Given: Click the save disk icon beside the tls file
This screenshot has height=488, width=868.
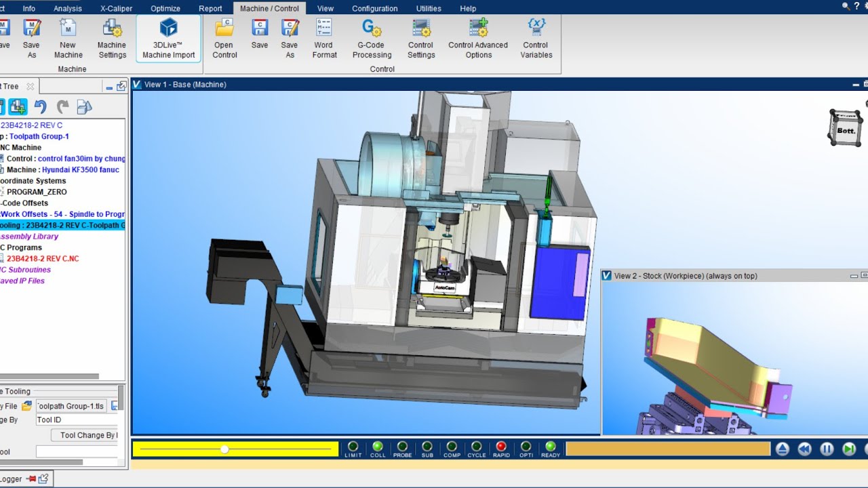Looking at the screenshot, I should coord(115,406).
